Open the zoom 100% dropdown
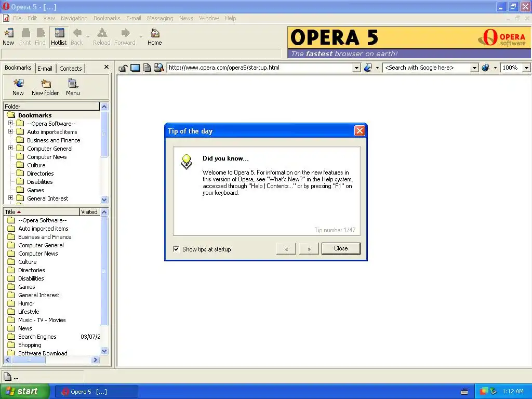Image resolution: width=532 pixels, height=399 pixels. pyautogui.click(x=526, y=68)
